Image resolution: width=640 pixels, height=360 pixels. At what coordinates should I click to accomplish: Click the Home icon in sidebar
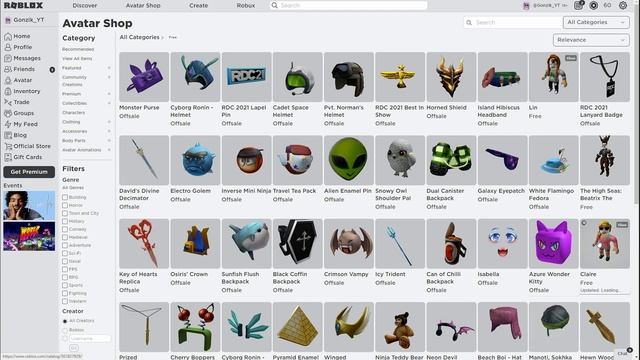click(x=8, y=36)
